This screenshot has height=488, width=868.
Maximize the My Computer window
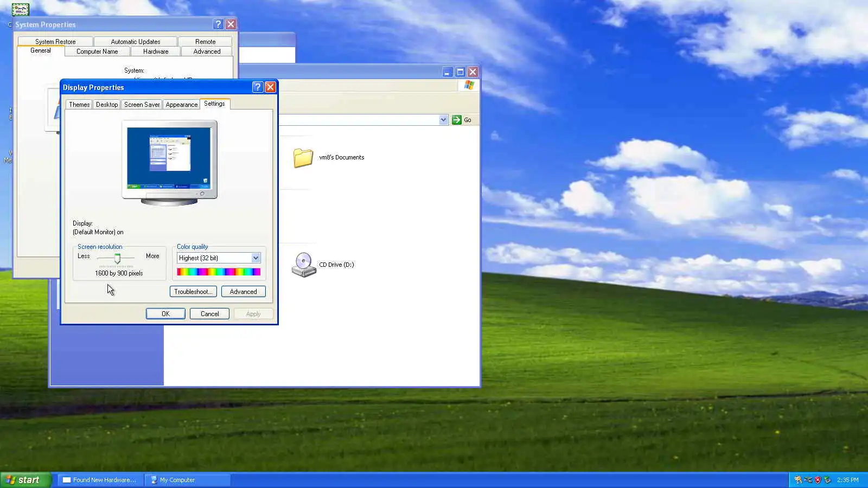[x=460, y=72]
